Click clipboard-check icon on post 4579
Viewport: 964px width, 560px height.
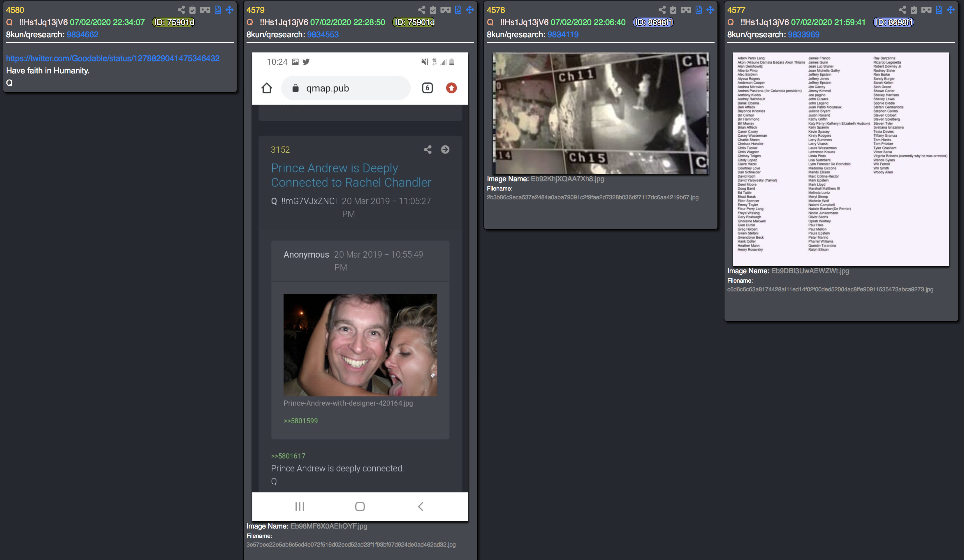tap(433, 10)
